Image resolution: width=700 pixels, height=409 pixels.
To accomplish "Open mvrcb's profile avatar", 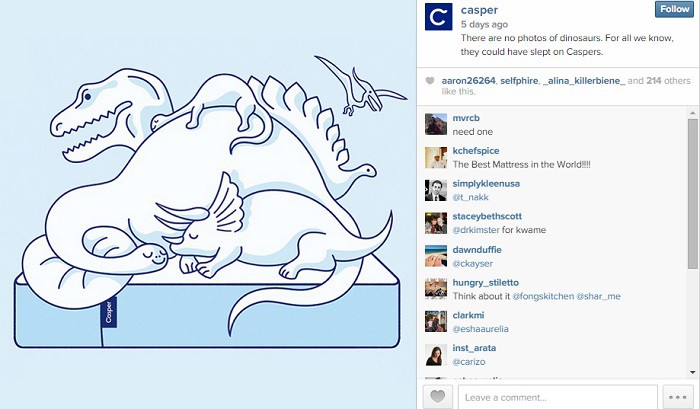I will (x=436, y=125).
